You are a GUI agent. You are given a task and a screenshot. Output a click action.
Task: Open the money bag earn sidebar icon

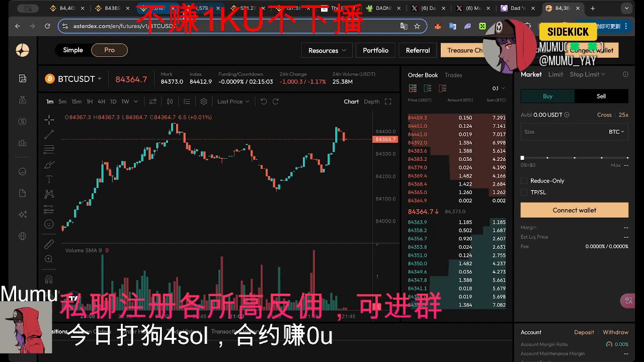[x=22, y=100]
